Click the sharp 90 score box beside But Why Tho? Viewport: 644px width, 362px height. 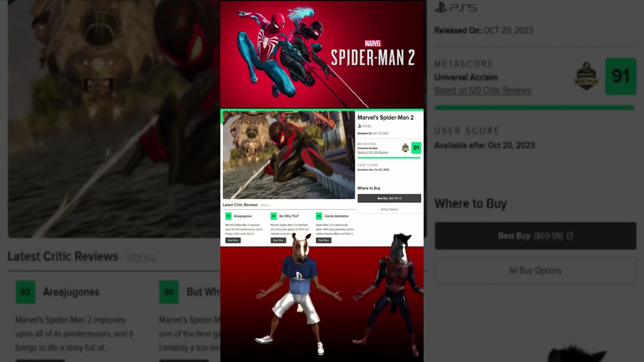pos(274,216)
